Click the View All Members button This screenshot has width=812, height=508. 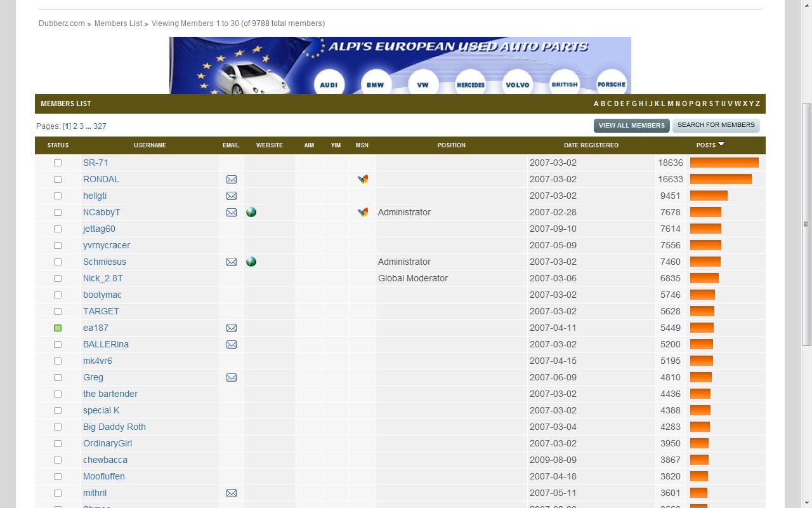coord(632,126)
